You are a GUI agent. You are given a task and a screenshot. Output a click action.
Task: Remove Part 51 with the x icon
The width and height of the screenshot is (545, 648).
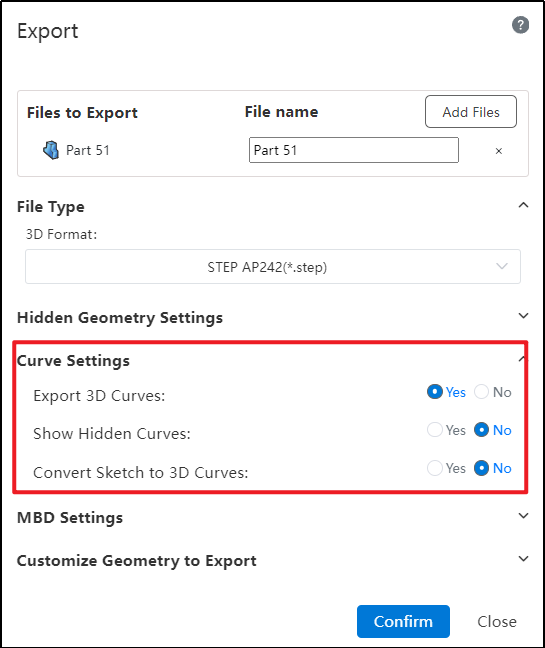499,151
